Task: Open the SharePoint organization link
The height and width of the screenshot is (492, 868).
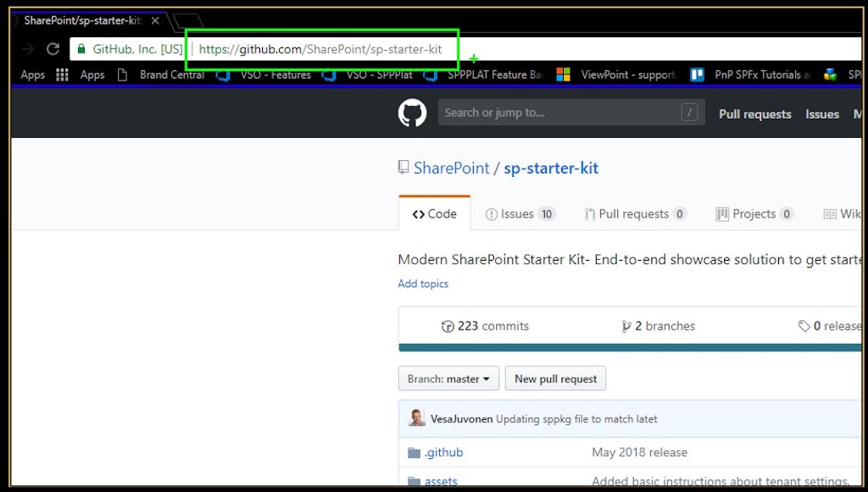Action: 452,168
